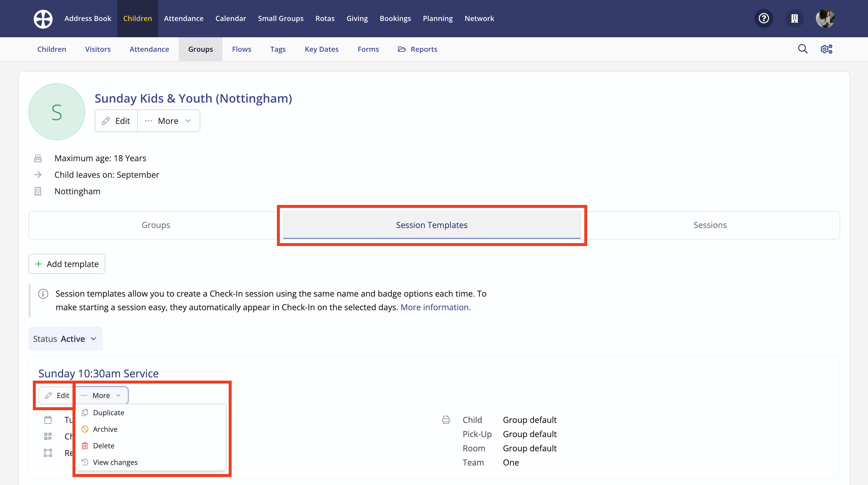868x485 pixels.
Task: Click the ChurchSuite logo
Action: 43,19
